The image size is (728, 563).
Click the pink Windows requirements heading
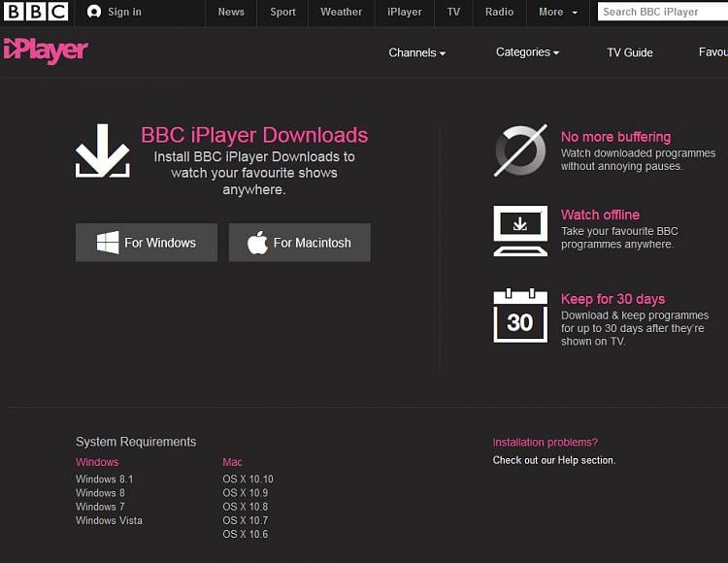[x=97, y=462]
